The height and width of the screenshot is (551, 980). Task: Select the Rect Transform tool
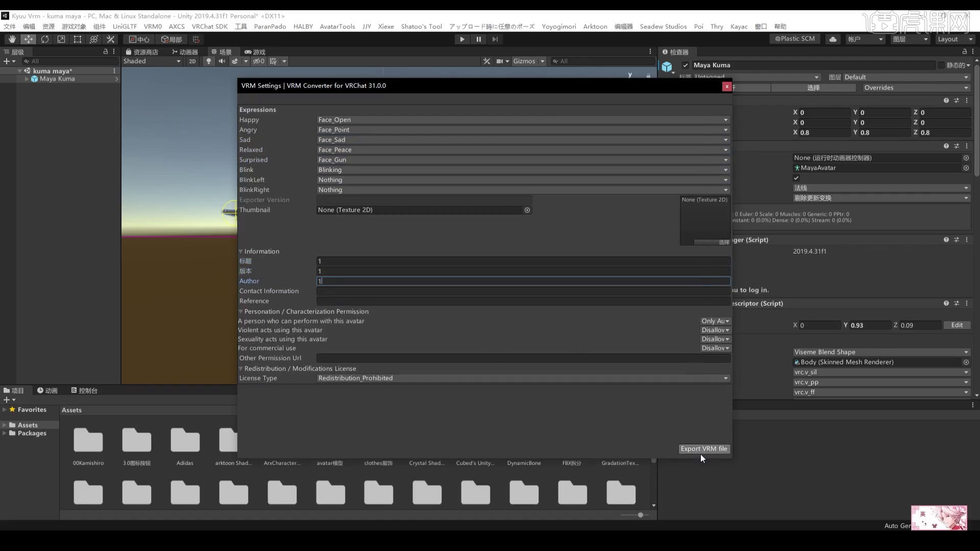click(x=77, y=39)
